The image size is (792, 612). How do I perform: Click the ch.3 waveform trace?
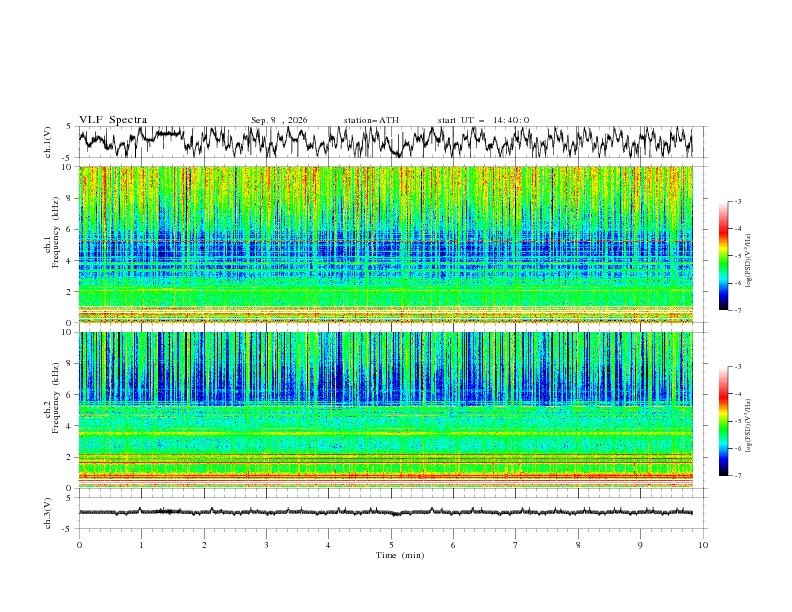point(385,512)
